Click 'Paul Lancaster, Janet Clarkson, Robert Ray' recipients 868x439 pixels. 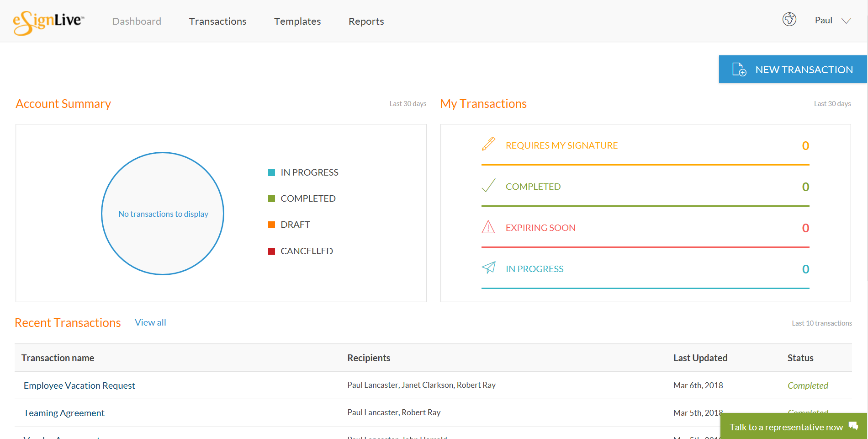click(421, 385)
